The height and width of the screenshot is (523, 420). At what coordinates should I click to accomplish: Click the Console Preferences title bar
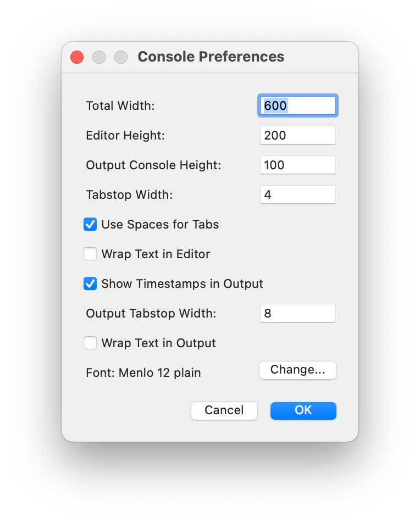tap(211, 57)
